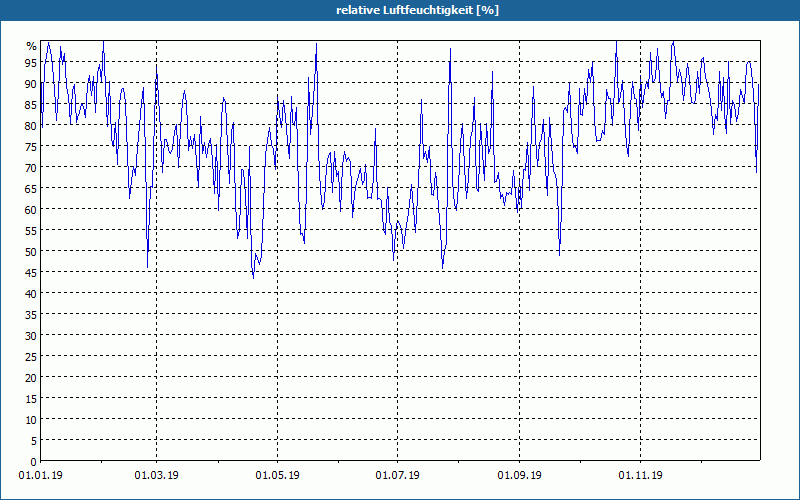Click the 01.01.19 date label
This screenshot has height=500, width=800.
point(41,476)
